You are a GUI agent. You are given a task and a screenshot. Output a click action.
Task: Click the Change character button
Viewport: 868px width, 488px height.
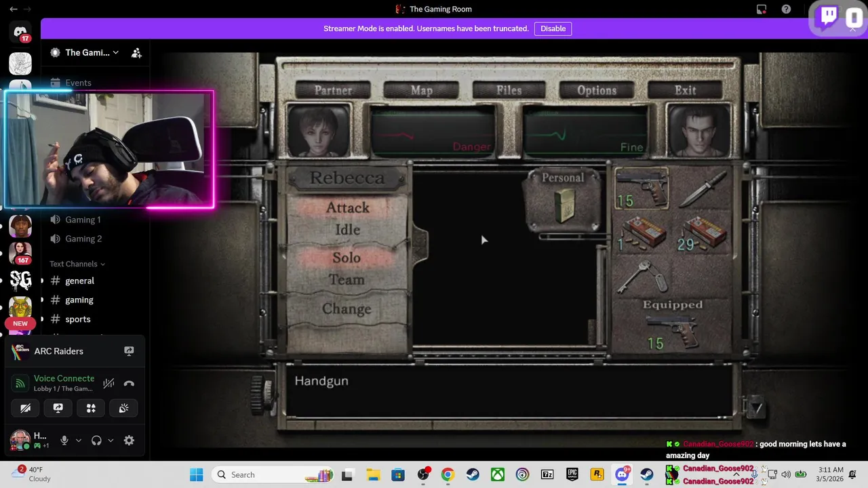[x=347, y=309]
